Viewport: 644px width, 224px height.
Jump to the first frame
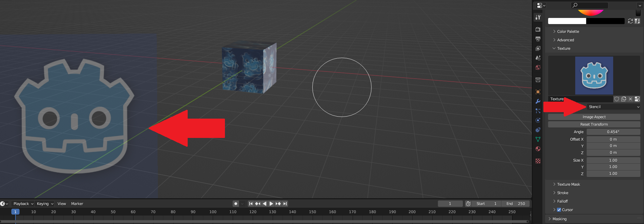251,204
